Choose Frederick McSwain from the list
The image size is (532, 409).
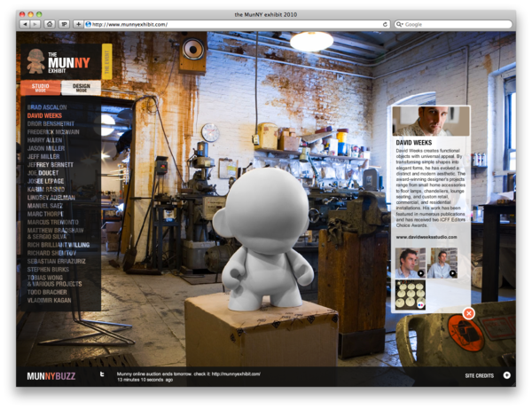pos(53,132)
